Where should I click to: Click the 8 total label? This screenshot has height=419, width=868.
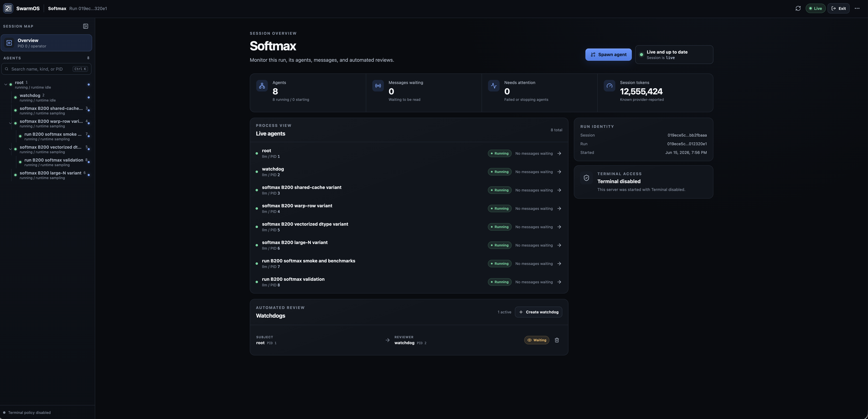pos(556,130)
